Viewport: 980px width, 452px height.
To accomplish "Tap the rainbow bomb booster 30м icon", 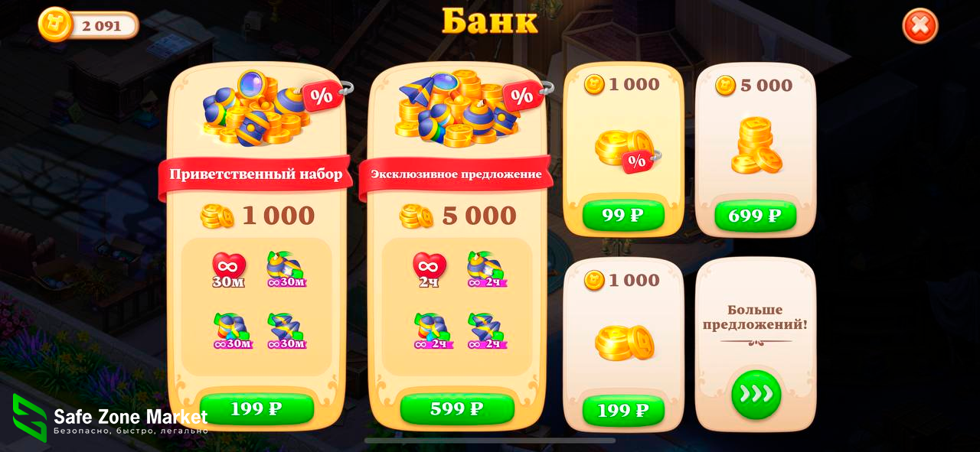I will coord(232,332).
